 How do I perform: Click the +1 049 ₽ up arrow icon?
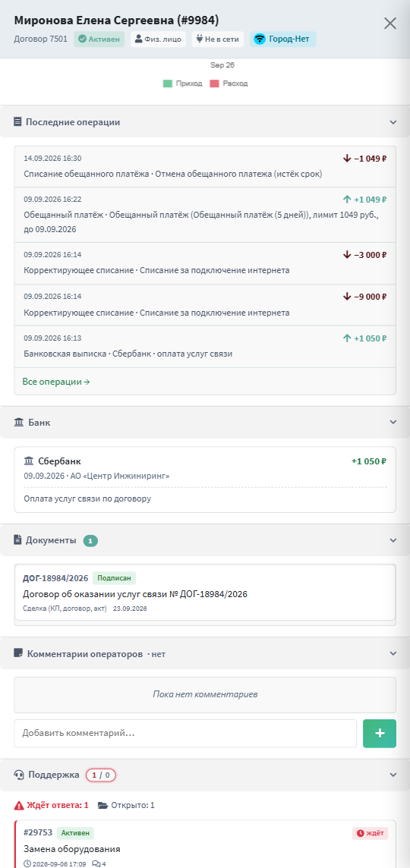coord(347,200)
